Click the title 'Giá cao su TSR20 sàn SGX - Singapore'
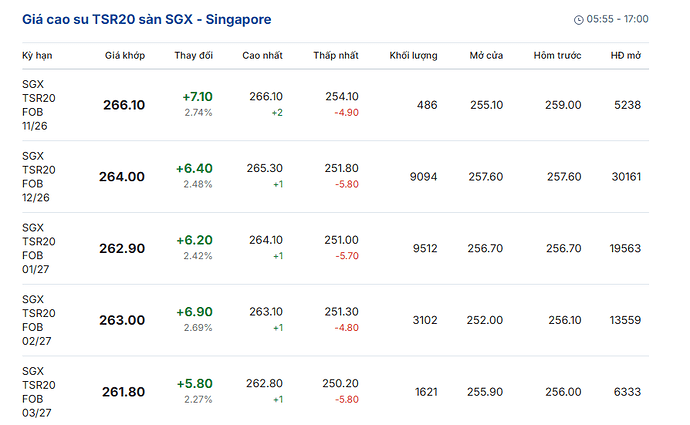Screen dimensions: 690x425 [147, 19]
